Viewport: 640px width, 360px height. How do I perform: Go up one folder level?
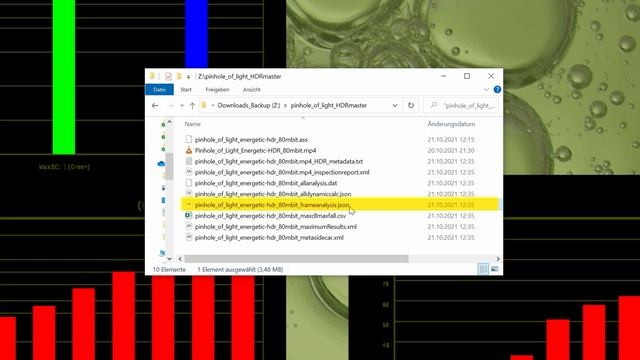click(x=192, y=106)
